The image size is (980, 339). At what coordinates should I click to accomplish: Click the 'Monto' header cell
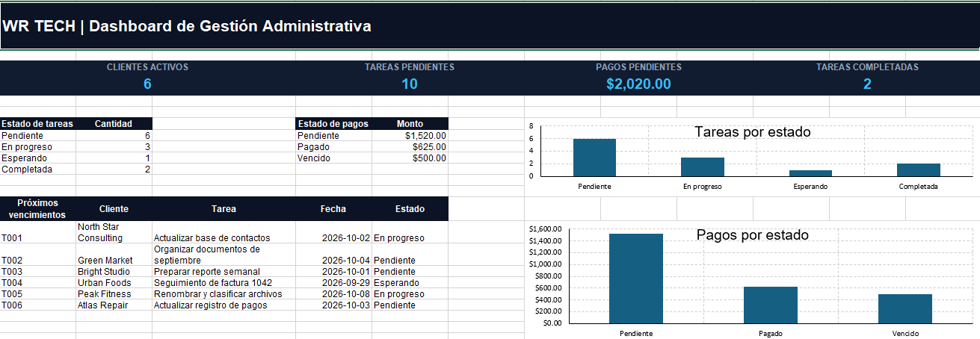pos(410,124)
